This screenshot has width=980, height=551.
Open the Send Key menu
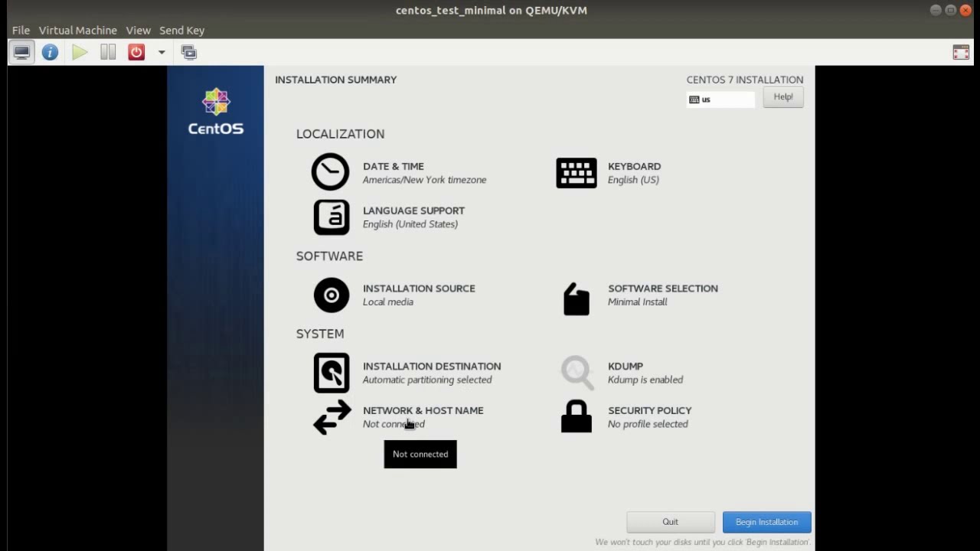tap(181, 30)
